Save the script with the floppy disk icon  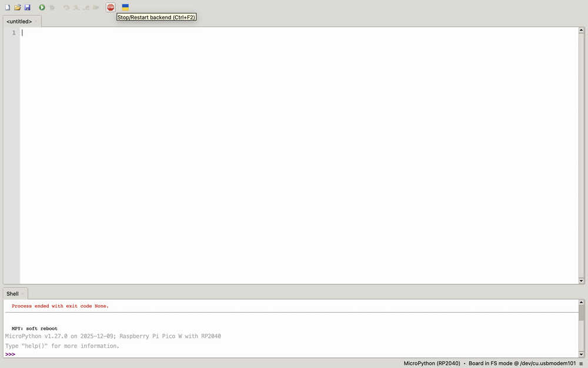[27, 7]
